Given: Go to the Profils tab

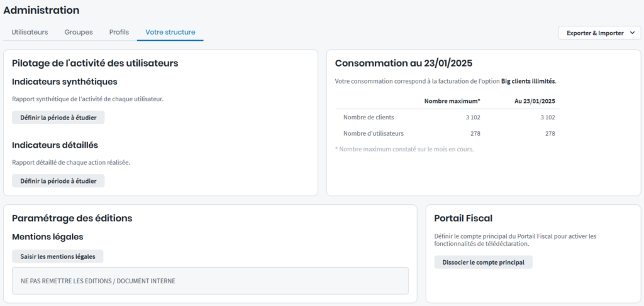Looking at the screenshot, I should pos(119,32).
